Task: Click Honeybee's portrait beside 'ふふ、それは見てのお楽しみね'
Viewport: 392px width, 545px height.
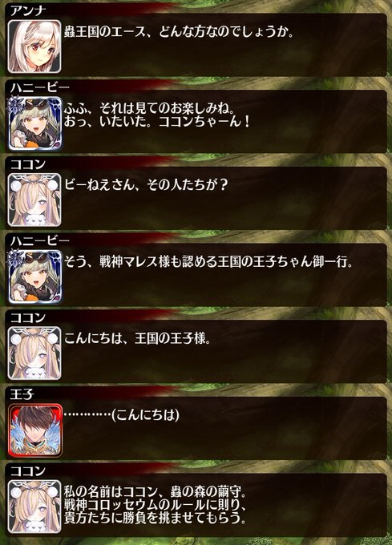Action: [34, 123]
